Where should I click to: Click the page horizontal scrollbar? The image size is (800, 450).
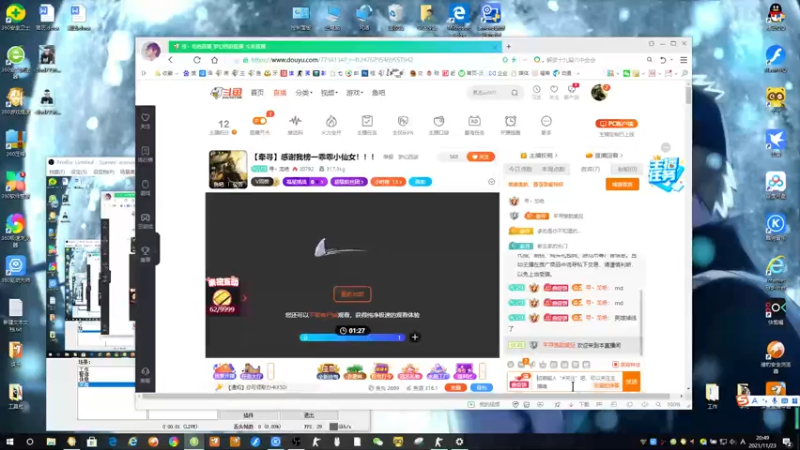406,396
